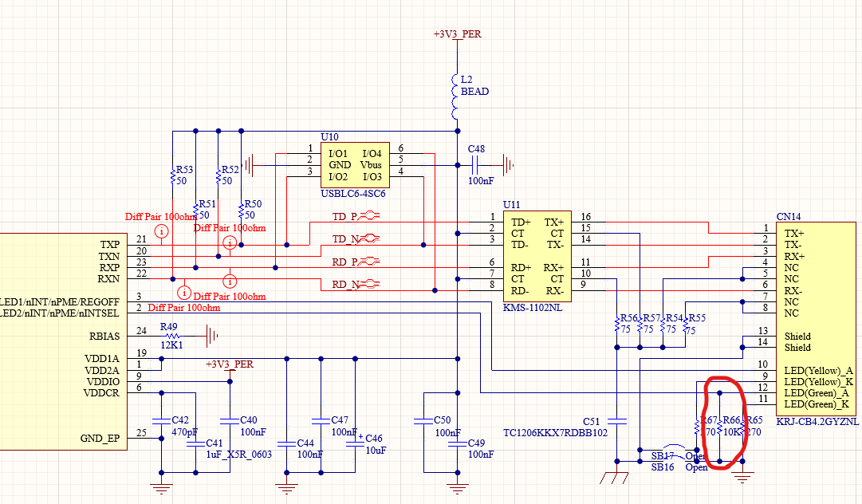Image resolution: width=862 pixels, height=504 pixels.
Task: Select the +3V3_PER power port at top
Action: pos(457,34)
